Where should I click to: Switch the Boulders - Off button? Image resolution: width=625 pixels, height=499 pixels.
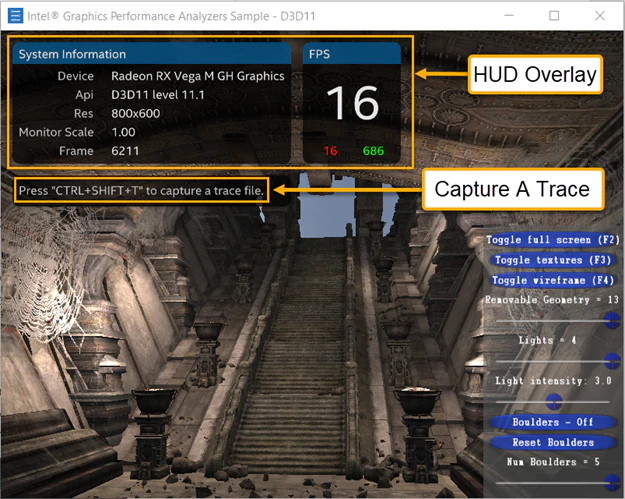552,422
